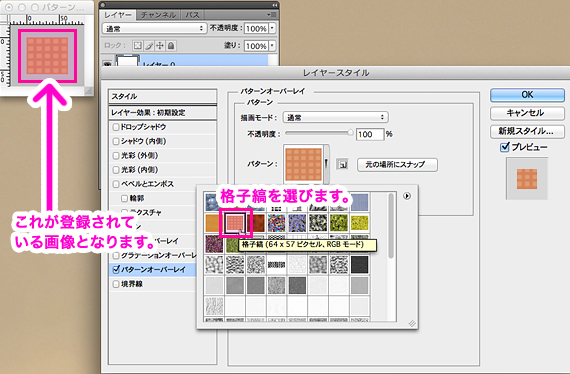Switch to the レイヤー tab
Image resolution: width=570 pixels, height=374 pixels.
click(x=118, y=15)
